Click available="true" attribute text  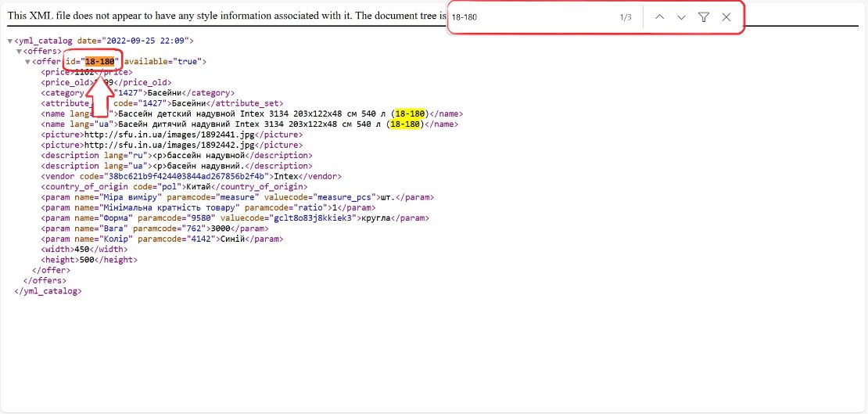pyautogui.click(x=163, y=62)
